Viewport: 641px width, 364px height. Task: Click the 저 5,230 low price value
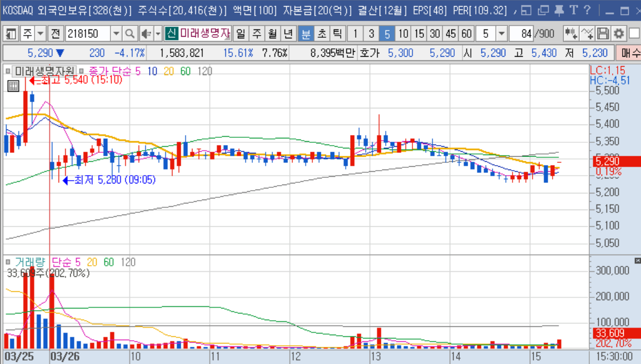[594, 53]
